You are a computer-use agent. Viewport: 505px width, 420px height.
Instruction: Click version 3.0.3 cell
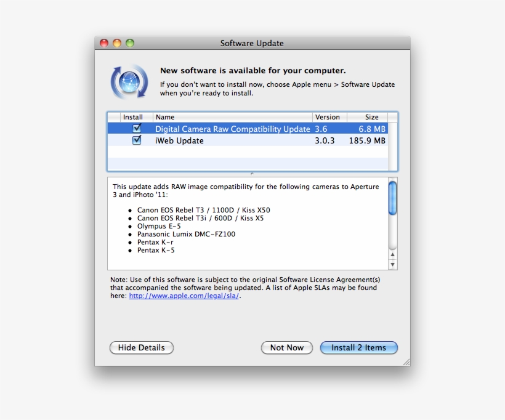[325, 141]
